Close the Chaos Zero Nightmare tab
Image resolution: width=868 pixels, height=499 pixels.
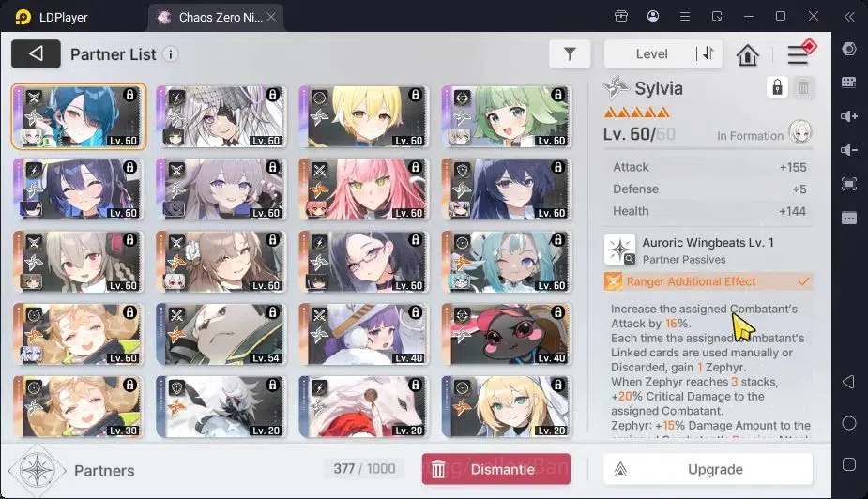coord(271,17)
